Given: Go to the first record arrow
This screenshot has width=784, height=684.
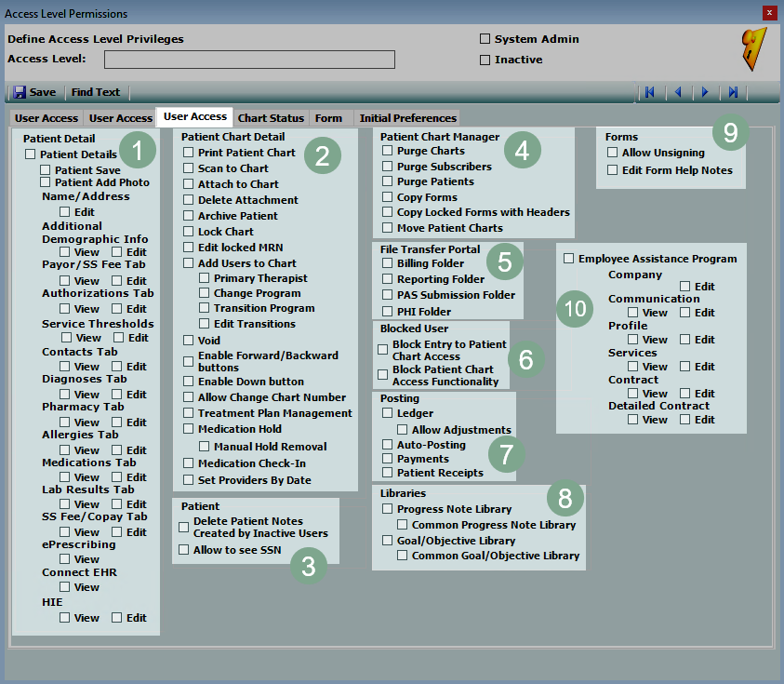Looking at the screenshot, I should coord(649,92).
